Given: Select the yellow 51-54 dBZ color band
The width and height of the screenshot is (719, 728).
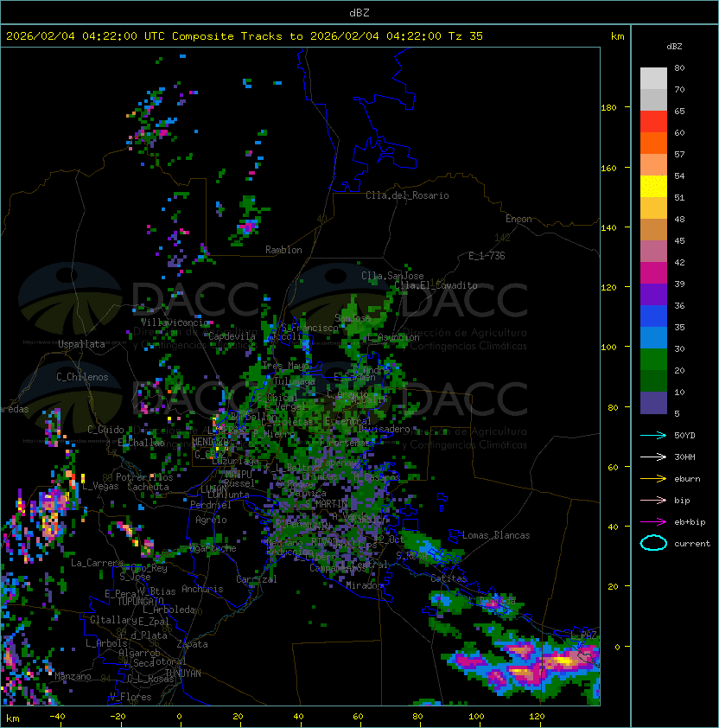Looking at the screenshot, I should click(x=653, y=187).
